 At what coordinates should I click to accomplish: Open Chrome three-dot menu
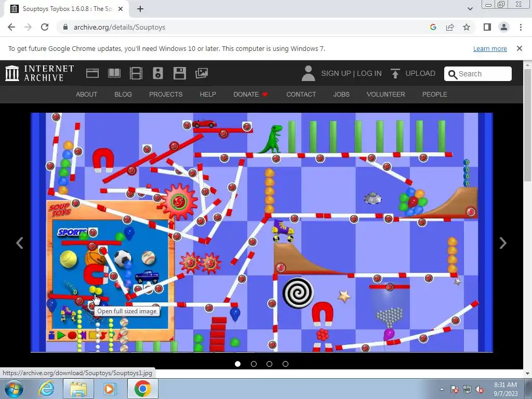pos(521,27)
